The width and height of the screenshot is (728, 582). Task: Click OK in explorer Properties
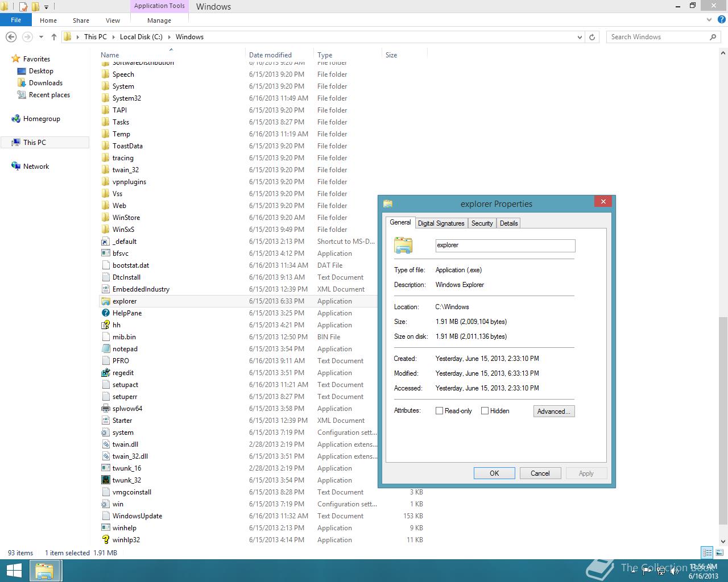point(494,473)
